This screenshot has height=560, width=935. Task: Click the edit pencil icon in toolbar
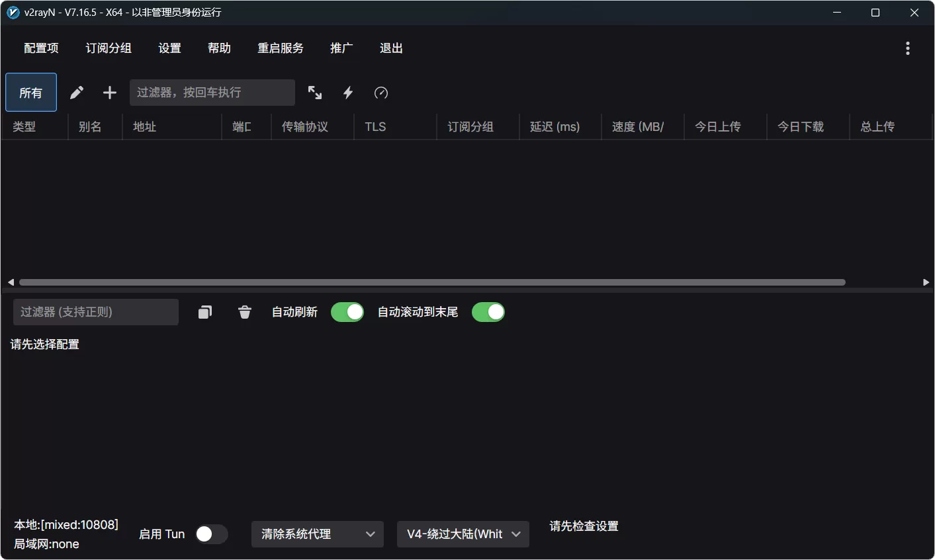coord(76,93)
